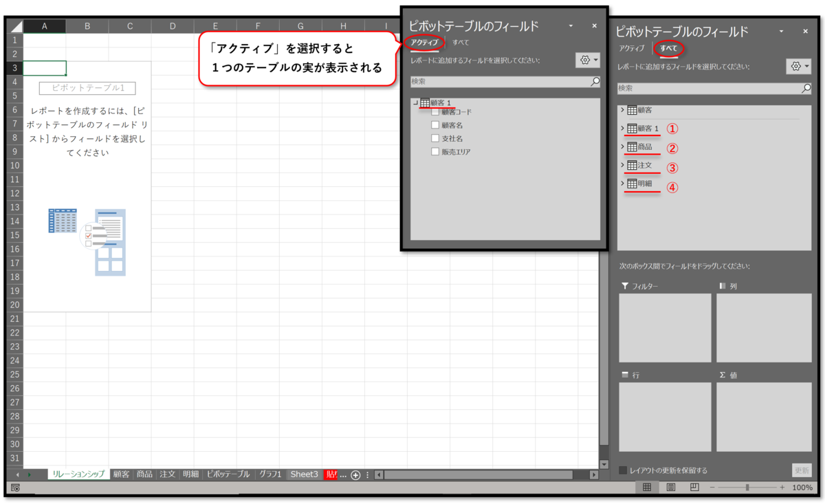Open the グラフ1 sheet tab

tap(270, 474)
